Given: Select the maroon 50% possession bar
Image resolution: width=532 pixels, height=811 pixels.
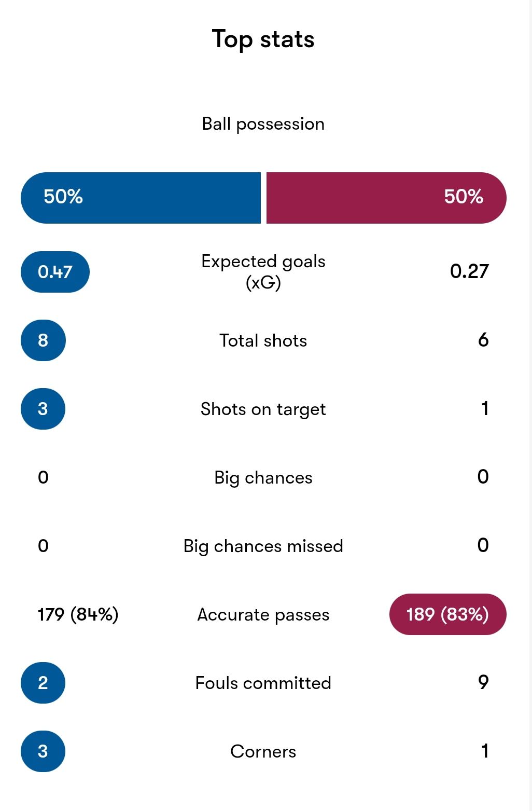Looking at the screenshot, I should [x=386, y=198].
